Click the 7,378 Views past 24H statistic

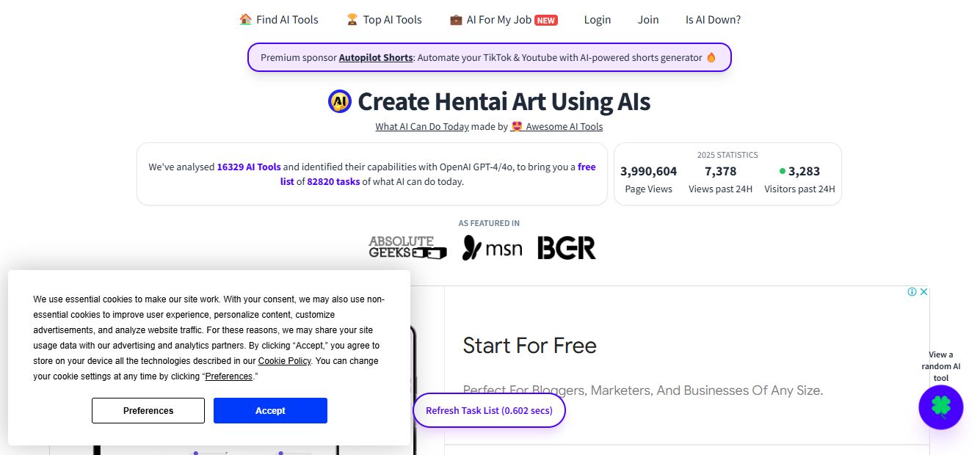720,179
